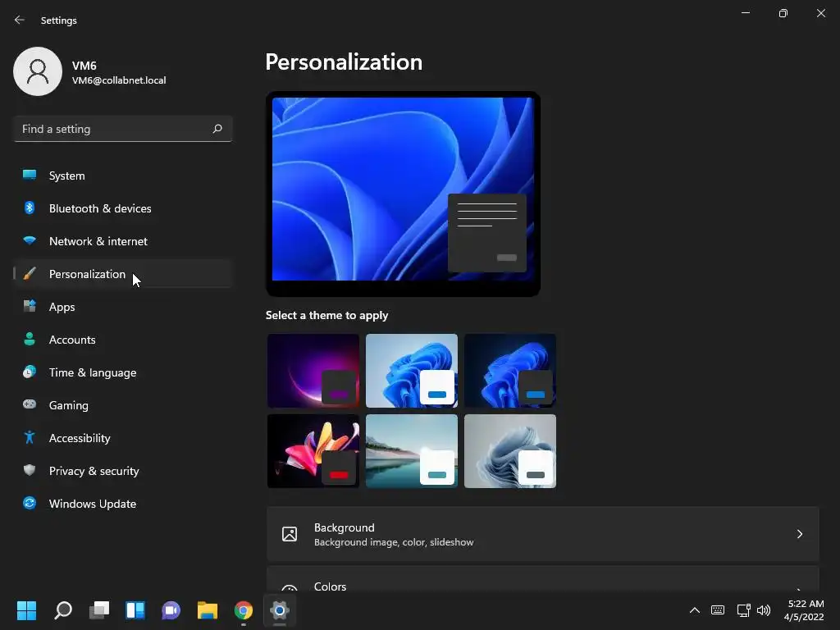Screen dimensions: 840x630
Task: Click the Accounts person icon
Action: point(30,339)
